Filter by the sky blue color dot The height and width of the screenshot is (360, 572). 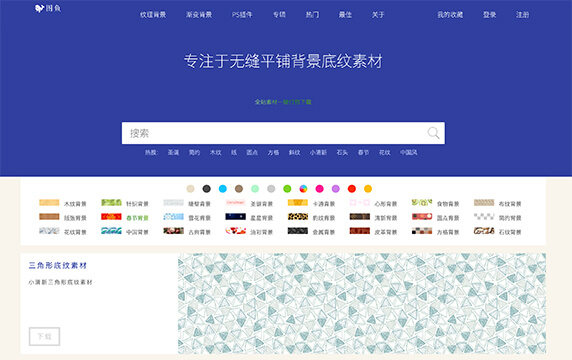(223, 189)
